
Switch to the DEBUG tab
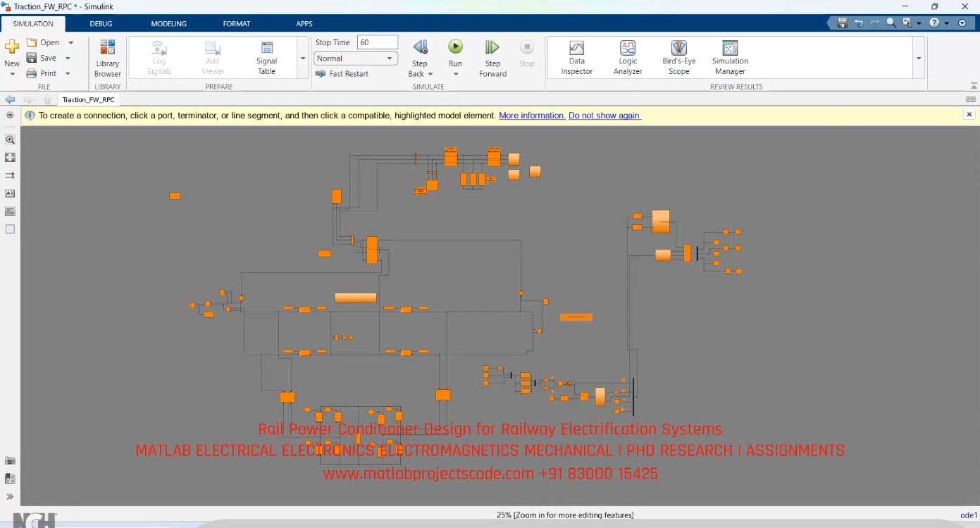(101, 23)
